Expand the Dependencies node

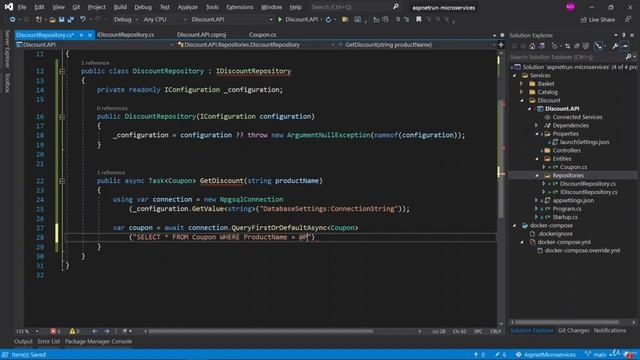pos(537,125)
